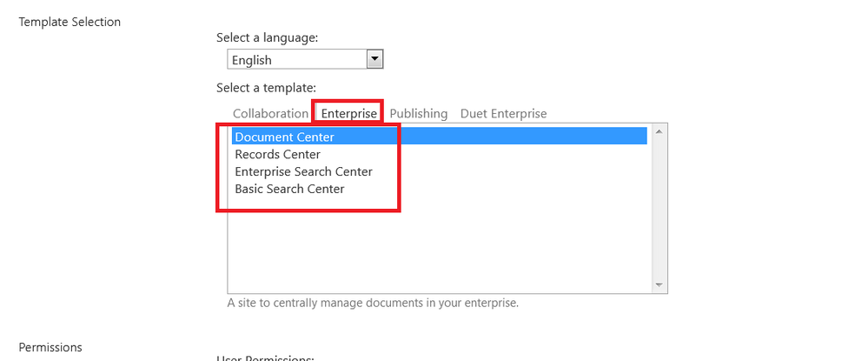The image size is (868, 361).
Task: Select the Records Center template
Action: [x=440, y=154]
